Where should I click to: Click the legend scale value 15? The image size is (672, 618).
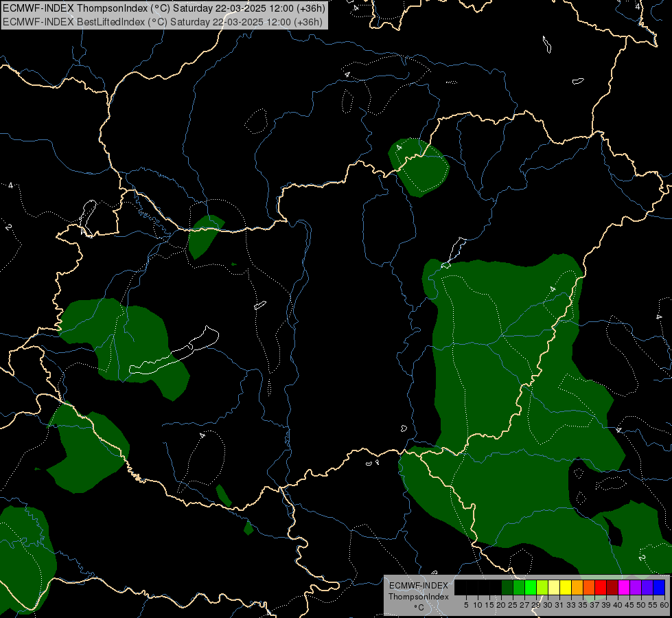coord(489,605)
